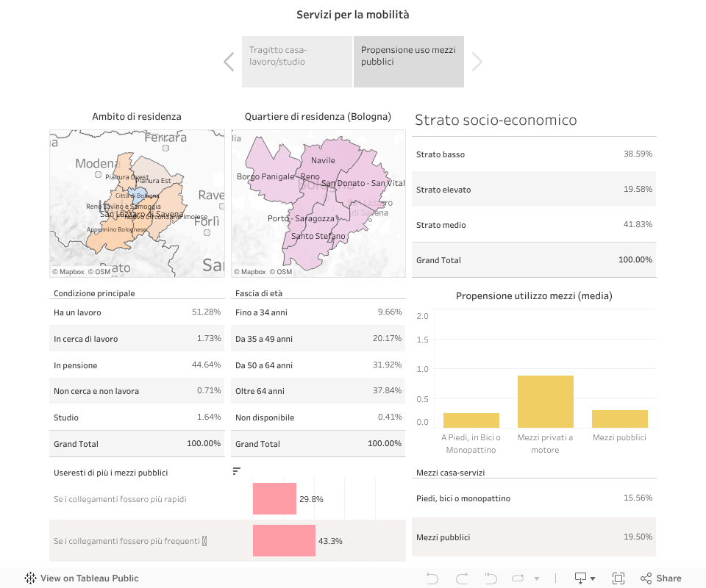
Task: Click the Refresh data icon
Action: [x=518, y=578]
